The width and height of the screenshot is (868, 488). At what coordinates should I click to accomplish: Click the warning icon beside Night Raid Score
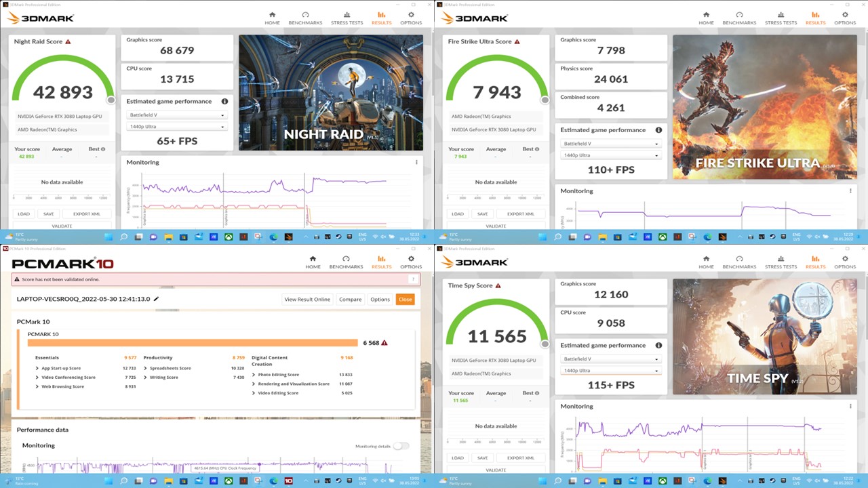click(x=68, y=41)
